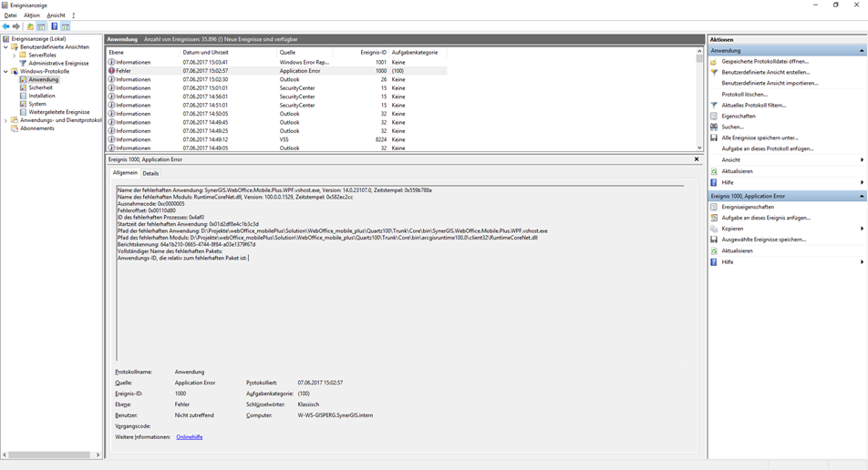Click the blue Back arrow in toolbar

pos(6,26)
